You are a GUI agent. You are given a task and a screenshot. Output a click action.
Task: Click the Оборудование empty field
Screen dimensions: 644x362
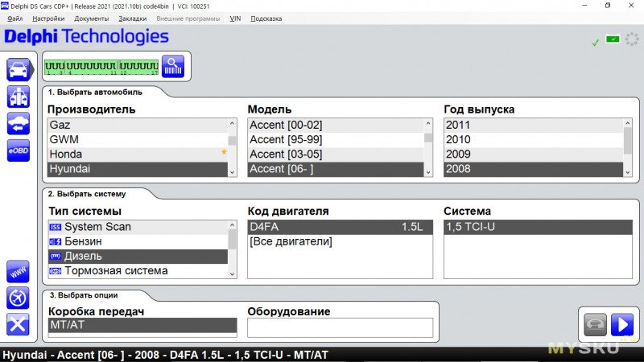click(340, 327)
